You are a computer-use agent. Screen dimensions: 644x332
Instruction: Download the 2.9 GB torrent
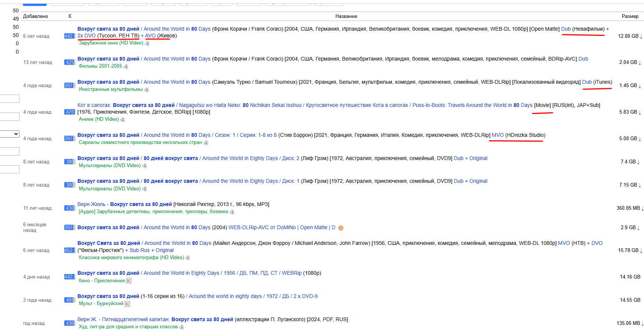[630, 228]
